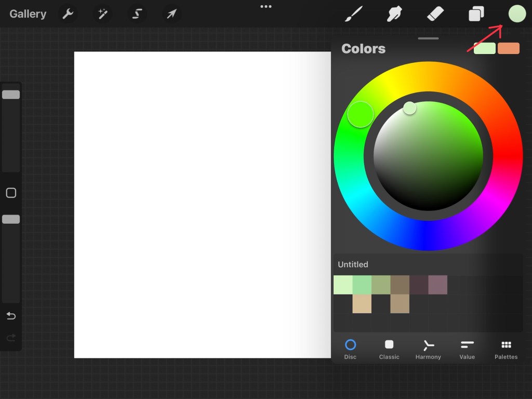The height and width of the screenshot is (399, 532).
Task: Switch to the Harmony color tab
Action: (x=428, y=349)
